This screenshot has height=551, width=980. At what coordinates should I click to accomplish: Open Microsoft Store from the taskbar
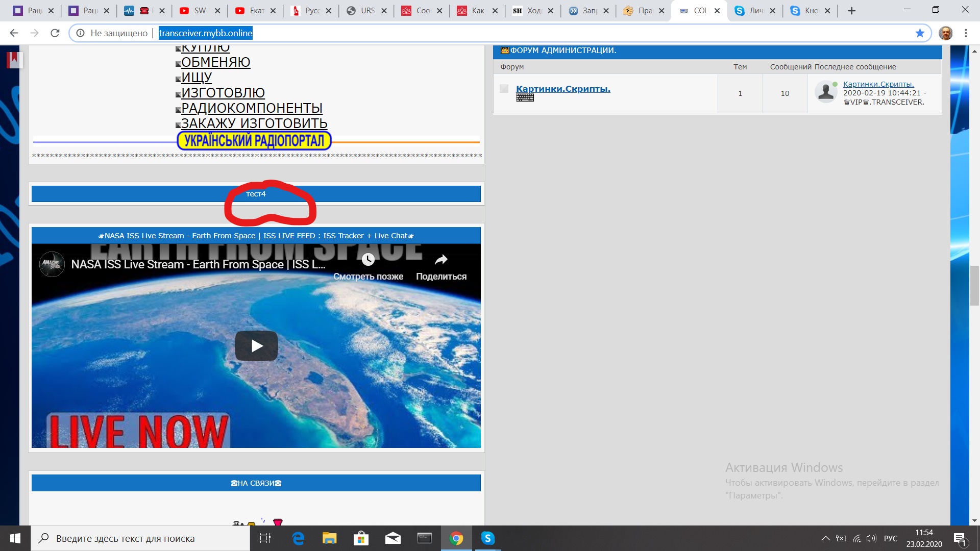pos(361,538)
